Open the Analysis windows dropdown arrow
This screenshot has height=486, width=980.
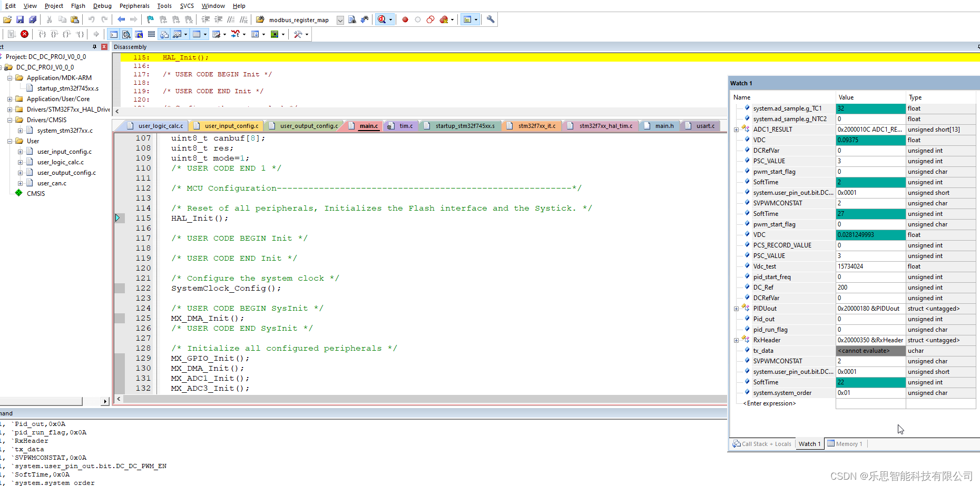pos(244,34)
